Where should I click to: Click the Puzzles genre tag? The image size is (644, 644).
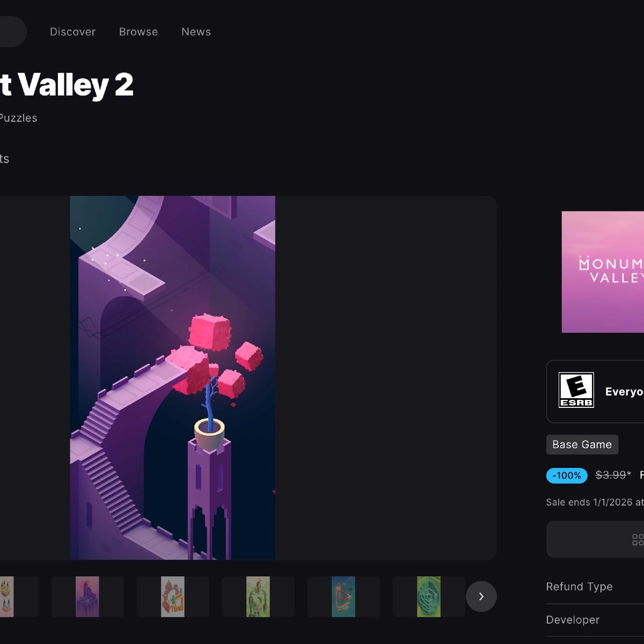[18, 118]
